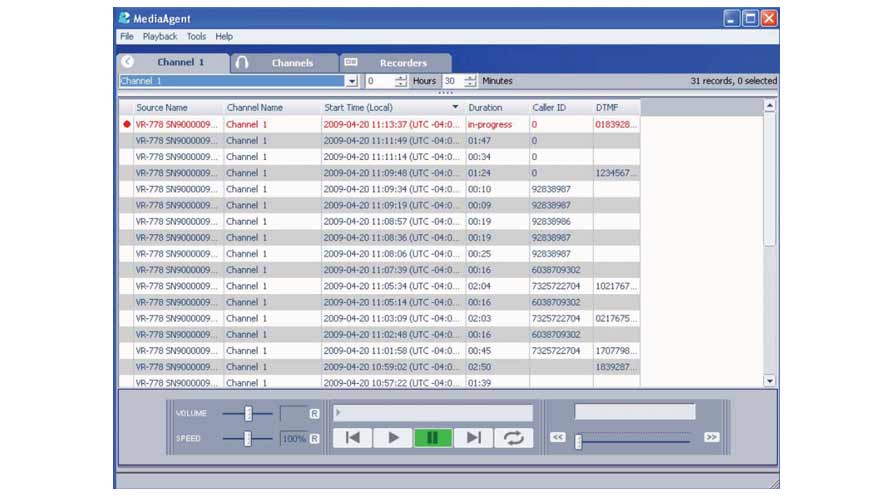Close the MediaAgent window
890x500 pixels.
click(769, 18)
